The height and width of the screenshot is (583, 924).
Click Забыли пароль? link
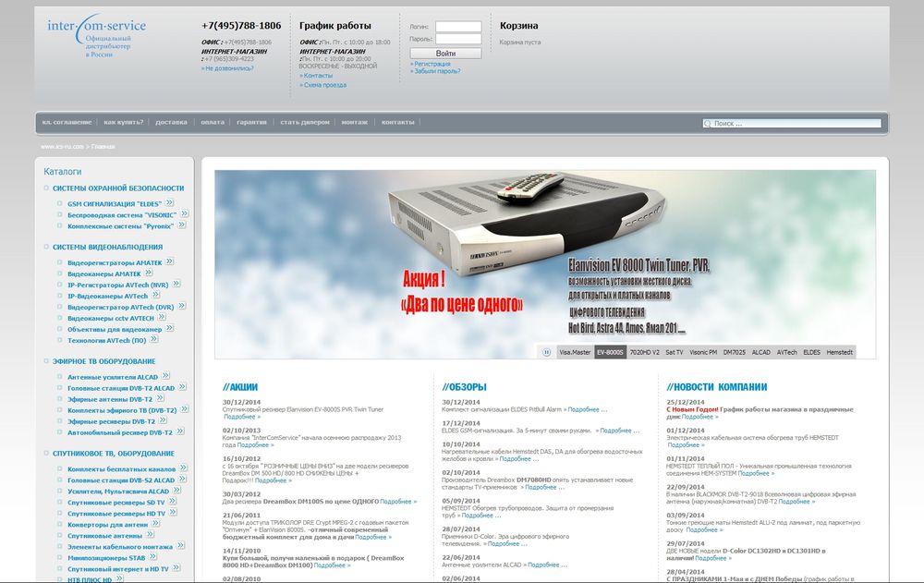(437, 71)
